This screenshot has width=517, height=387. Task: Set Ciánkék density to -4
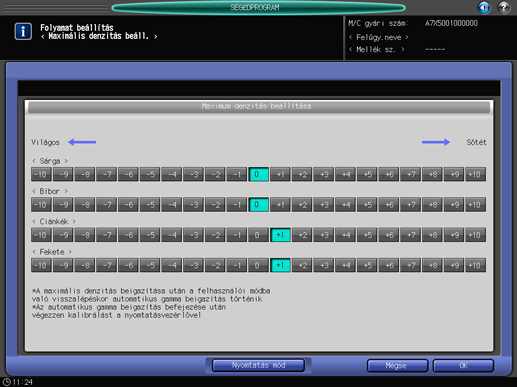point(171,235)
